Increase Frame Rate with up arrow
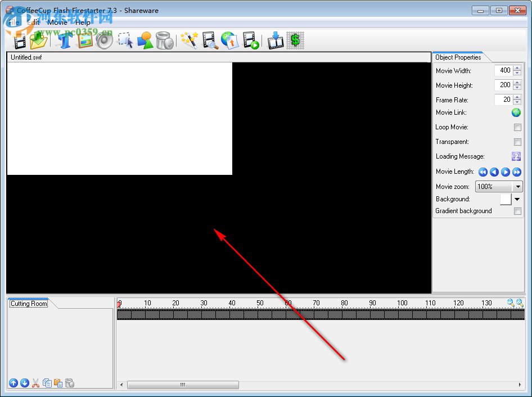The image size is (532, 397). [x=517, y=97]
